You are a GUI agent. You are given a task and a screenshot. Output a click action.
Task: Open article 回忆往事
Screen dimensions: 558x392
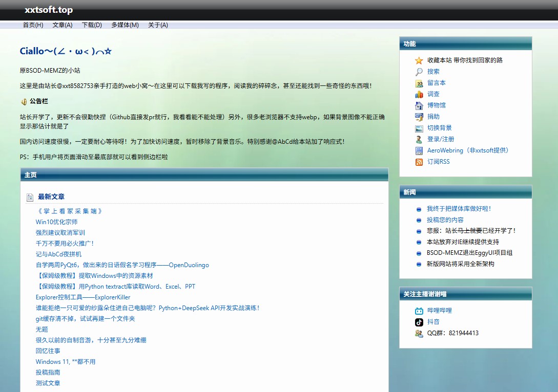coord(48,351)
